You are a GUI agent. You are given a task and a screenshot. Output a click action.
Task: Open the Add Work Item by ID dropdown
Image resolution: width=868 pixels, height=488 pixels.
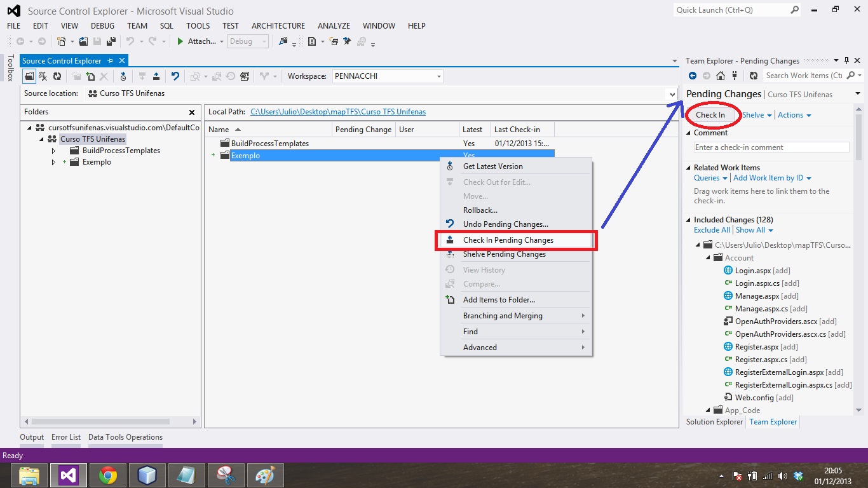[773, 178]
